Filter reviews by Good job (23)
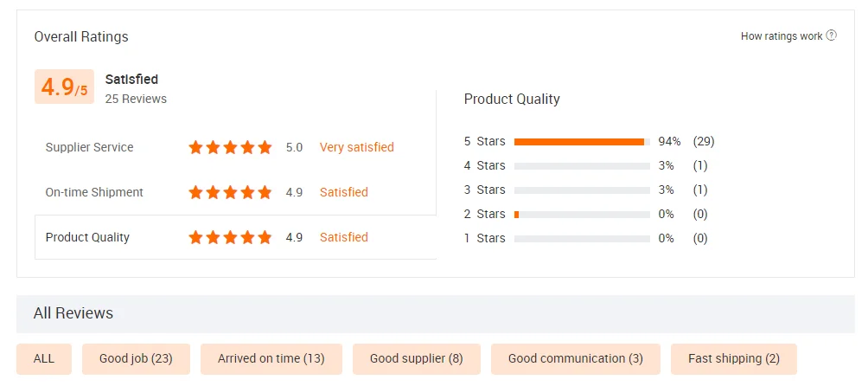 point(137,359)
